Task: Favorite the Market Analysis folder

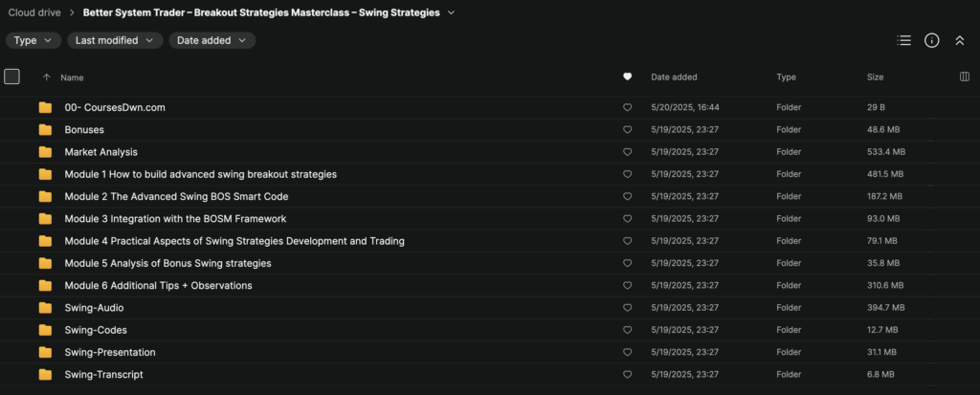Action: pyautogui.click(x=628, y=152)
